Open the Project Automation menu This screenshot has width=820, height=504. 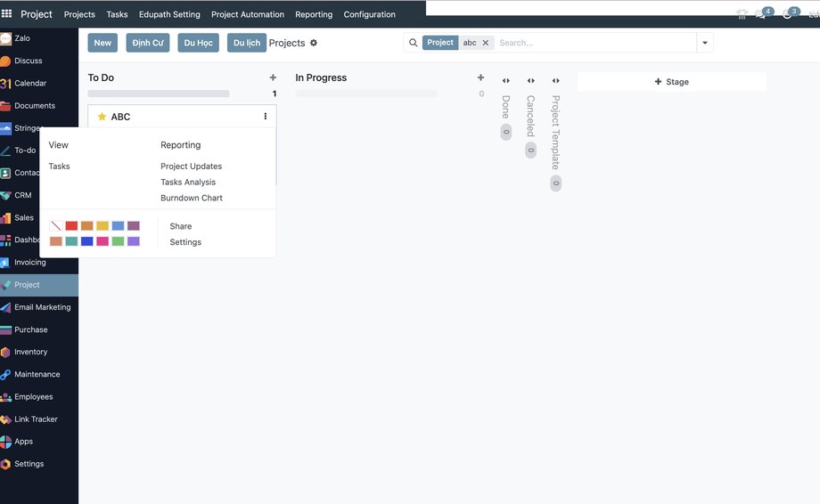pyautogui.click(x=248, y=14)
